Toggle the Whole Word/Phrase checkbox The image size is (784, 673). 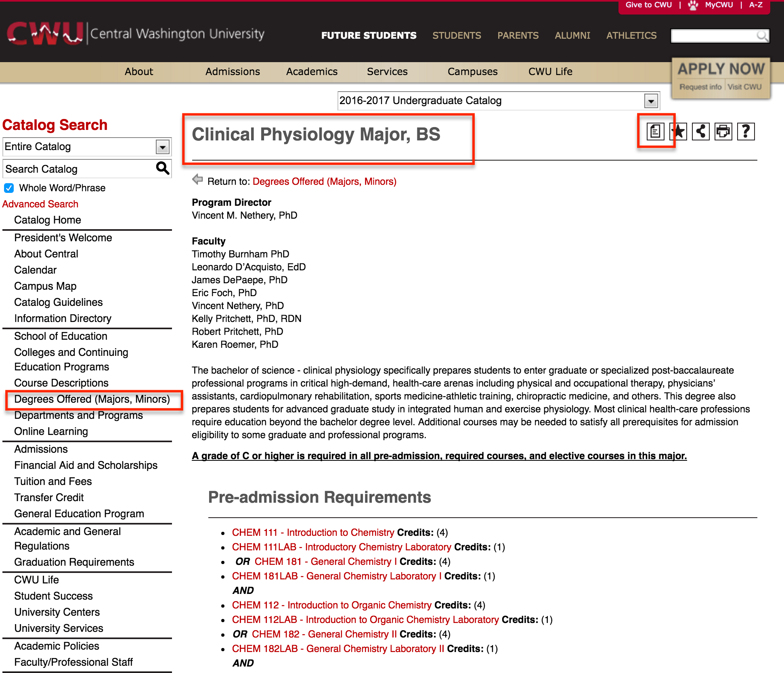(x=9, y=188)
